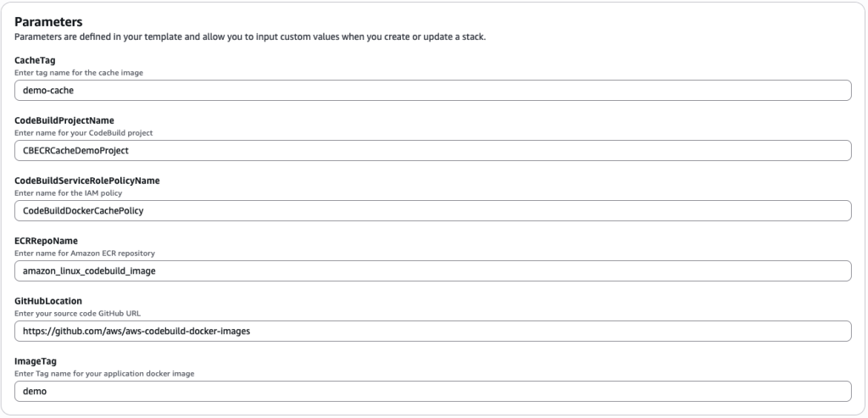The height and width of the screenshot is (418, 868).
Task: Click the ImageTag label
Action: click(36, 361)
